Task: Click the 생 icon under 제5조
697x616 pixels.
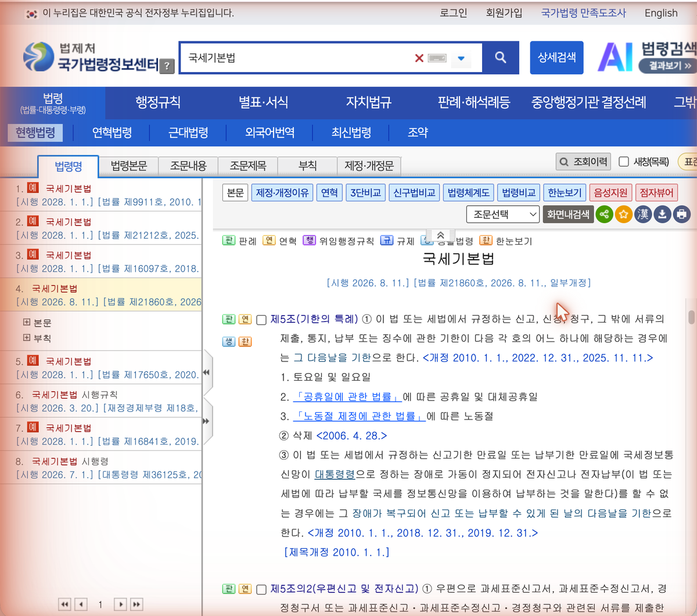Action: (229, 341)
